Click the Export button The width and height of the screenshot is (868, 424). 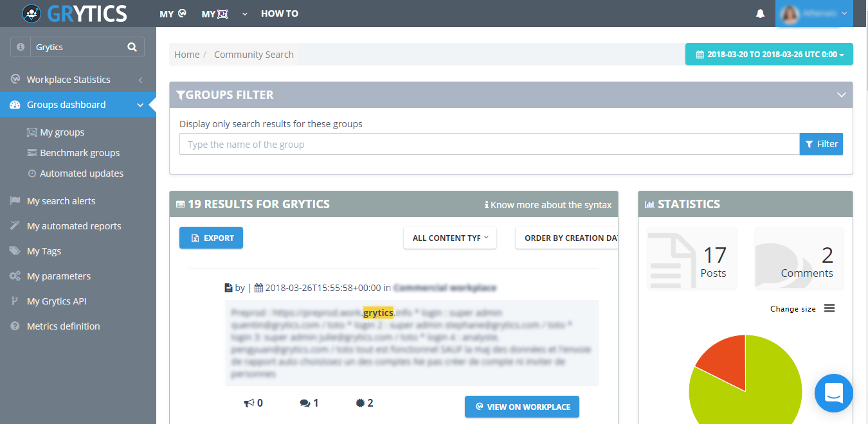pos(211,238)
